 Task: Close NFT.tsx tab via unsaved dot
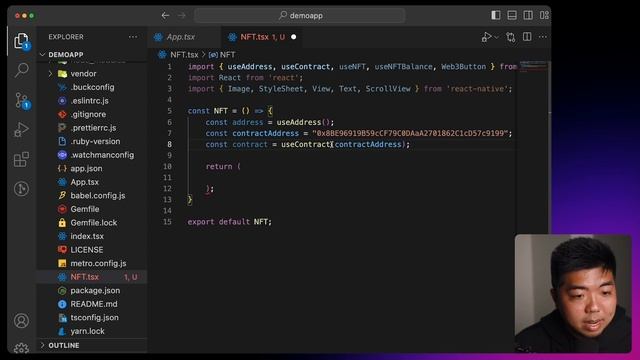[293, 37]
